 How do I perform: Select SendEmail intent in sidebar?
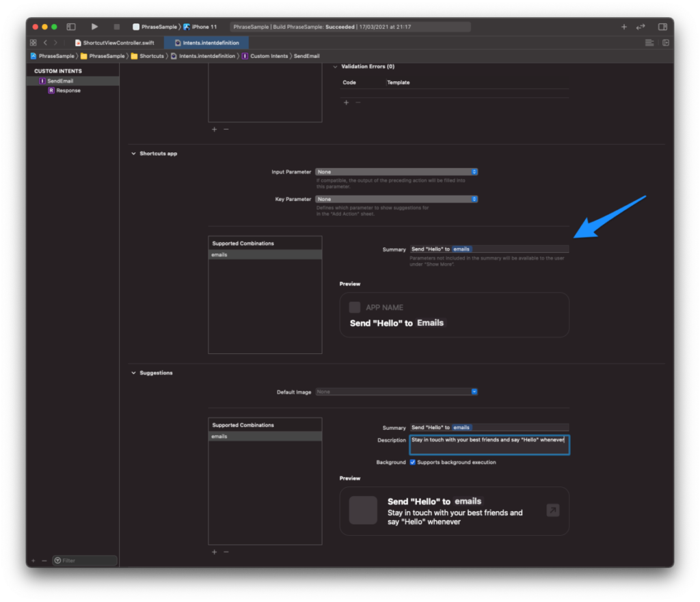coord(72,81)
